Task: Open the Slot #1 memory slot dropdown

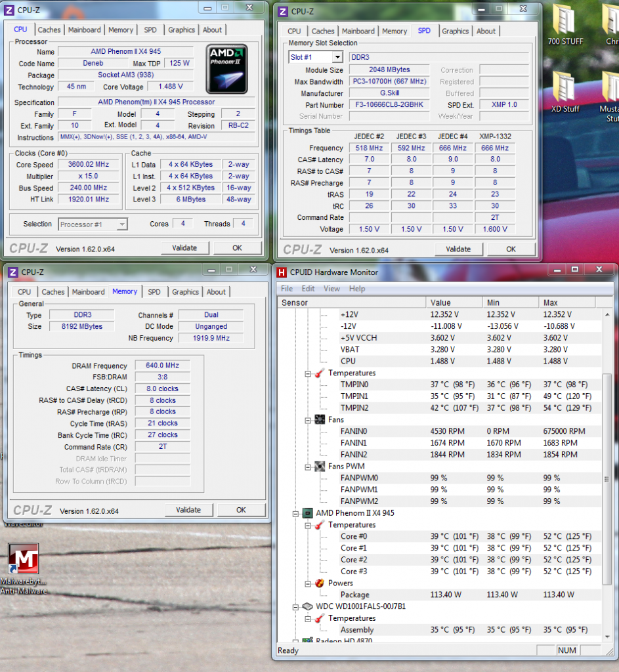Action: 337,57
